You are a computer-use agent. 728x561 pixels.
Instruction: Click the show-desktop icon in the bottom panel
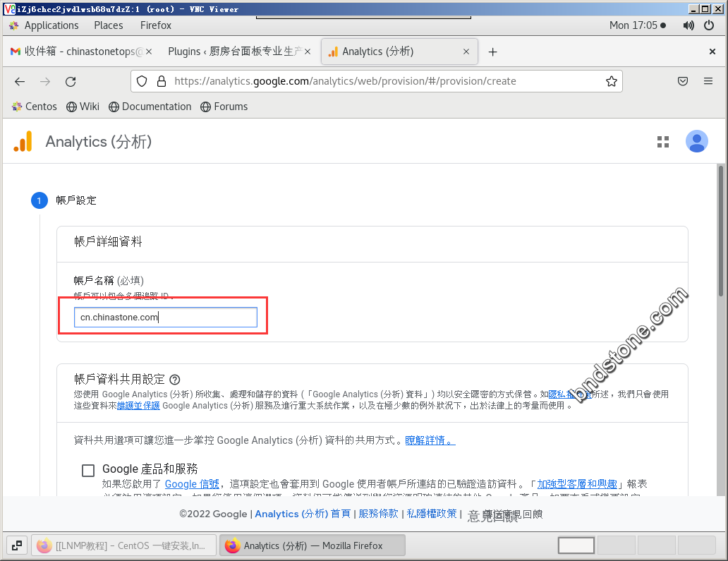pos(17,545)
